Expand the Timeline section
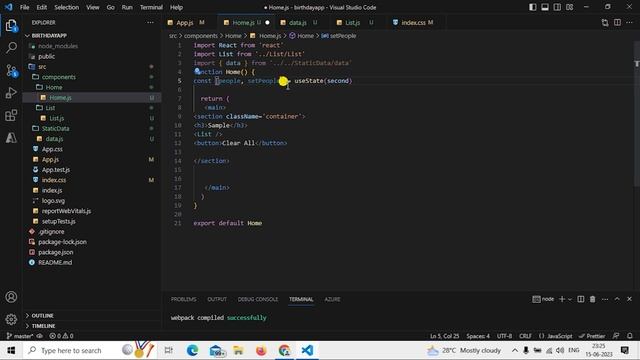Viewport: 640px width, 360px height. tap(43, 326)
